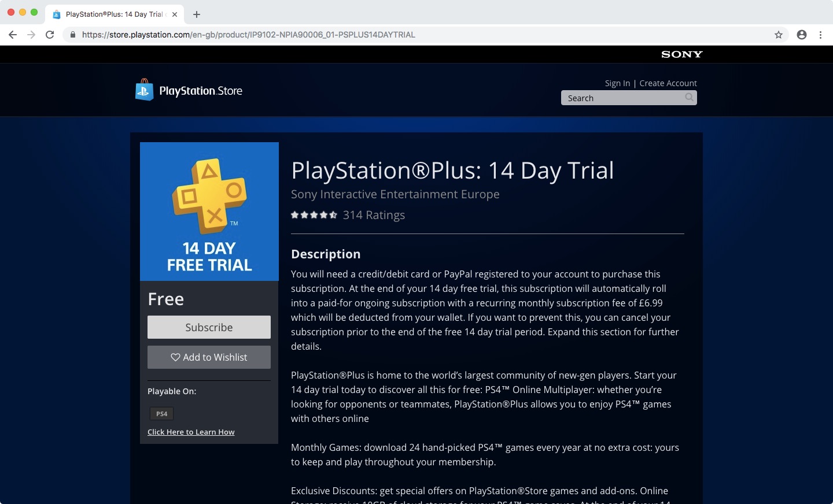This screenshot has height=504, width=833.
Task: Click the browser forward arrow
Action: pyautogui.click(x=31, y=35)
